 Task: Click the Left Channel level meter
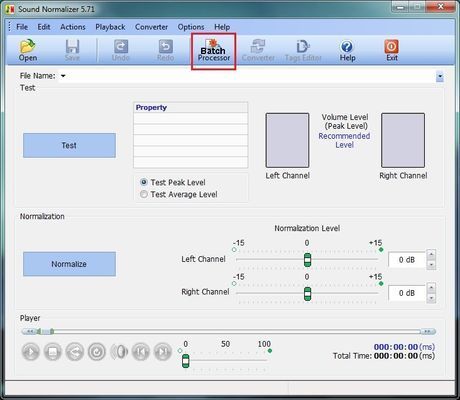(x=287, y=140)
